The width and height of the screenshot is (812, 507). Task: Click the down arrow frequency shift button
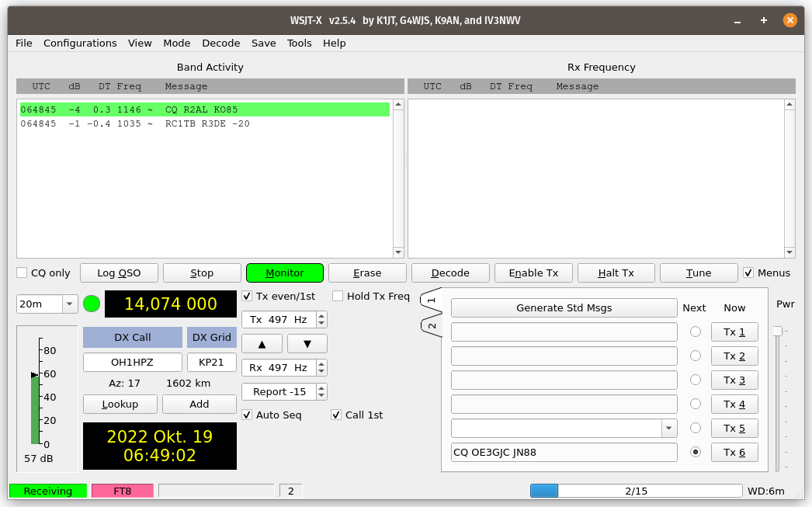pyautogui.click(x=307, y=344)
